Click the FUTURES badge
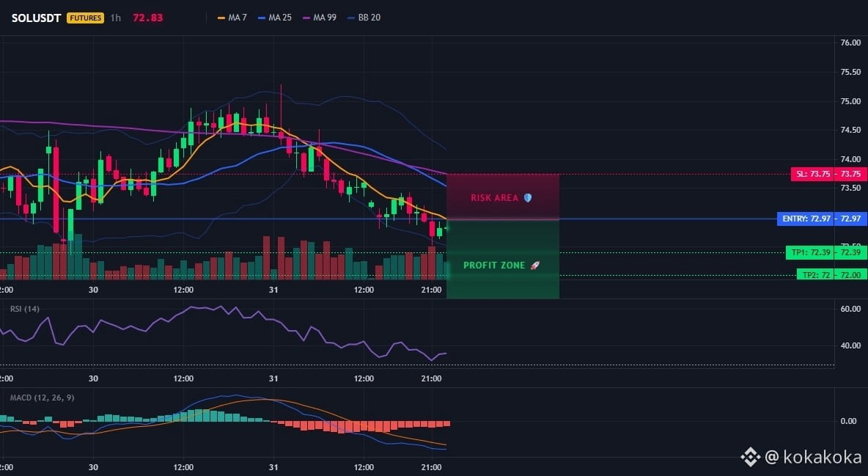This screenshot has height=476, width=868. [x=85, y=18]
